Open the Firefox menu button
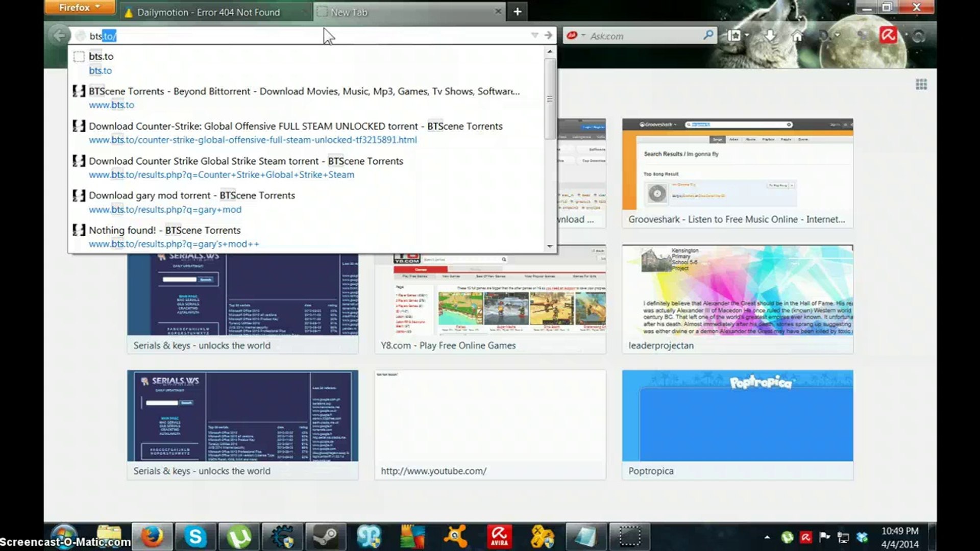This screenshot has width=980, height=551. (79, 7)
